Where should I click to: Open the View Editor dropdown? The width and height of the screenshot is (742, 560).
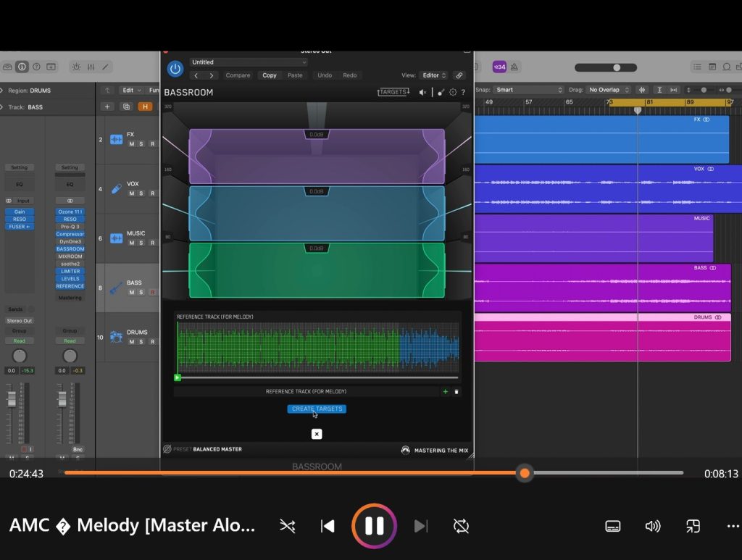(x=434, y=75)
